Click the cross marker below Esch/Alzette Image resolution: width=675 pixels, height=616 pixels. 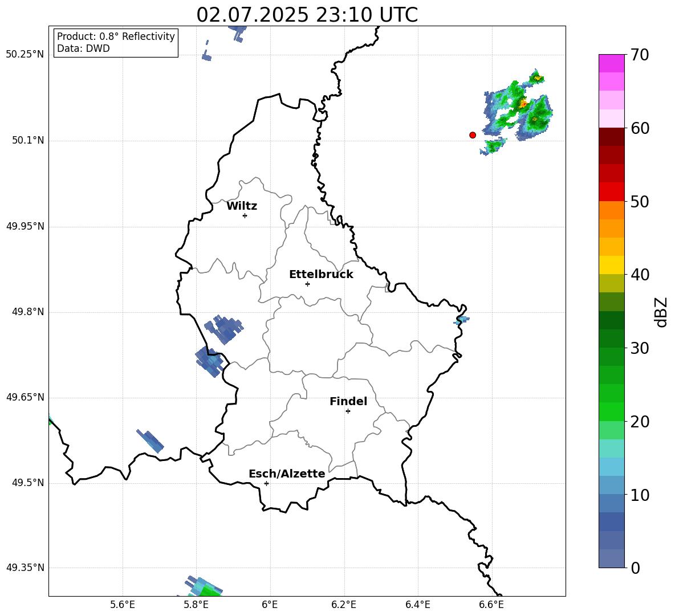266,483
